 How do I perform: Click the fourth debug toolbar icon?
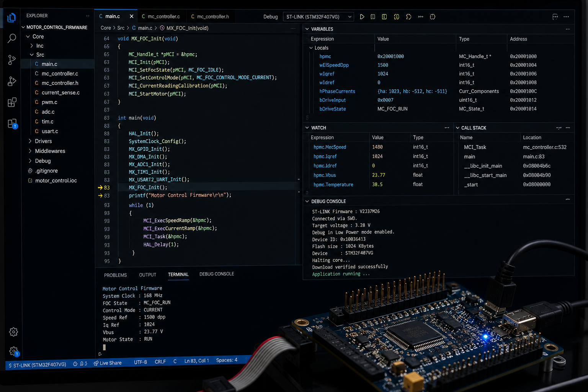pos(397,17)
